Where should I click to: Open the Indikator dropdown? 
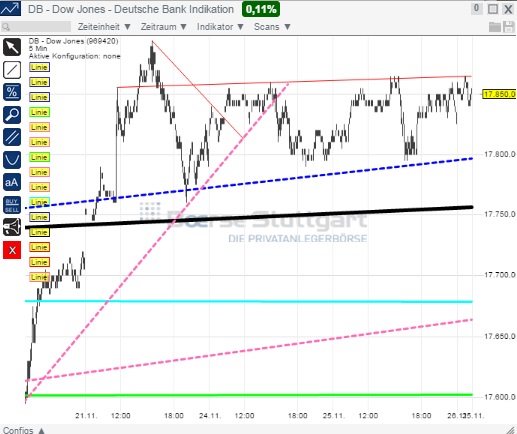click(220, 27)
